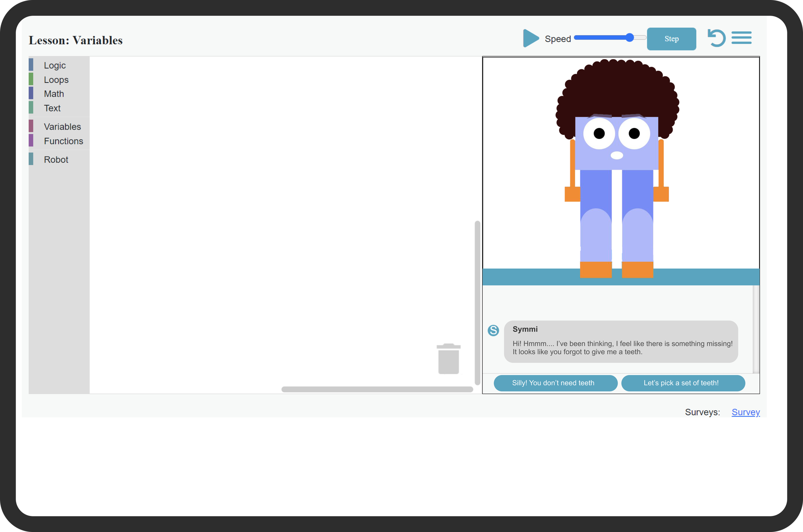Select the Variables category

[62, 126]
